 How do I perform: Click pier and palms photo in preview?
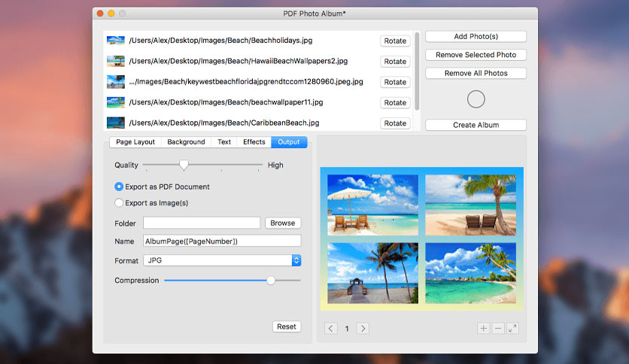372,273
